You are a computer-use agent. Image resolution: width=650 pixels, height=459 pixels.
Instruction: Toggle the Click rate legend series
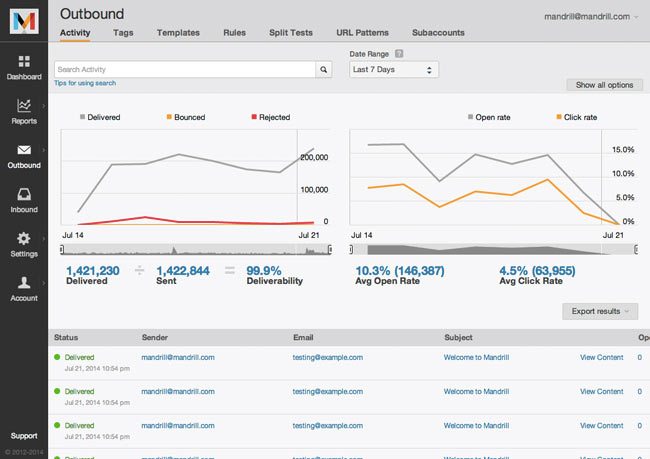pos(577,117)
